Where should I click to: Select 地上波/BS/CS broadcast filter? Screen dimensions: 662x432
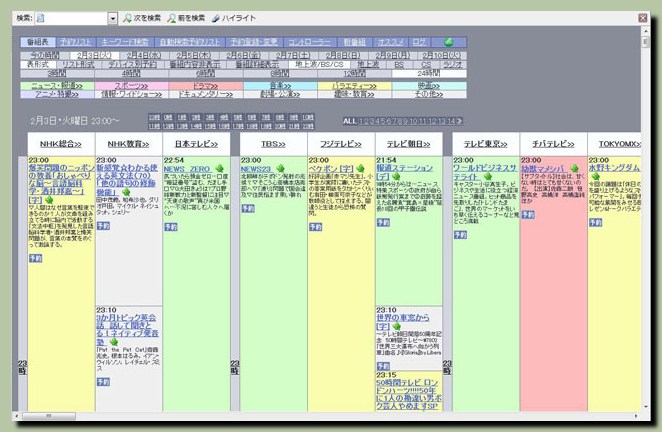tap(319, 65)
